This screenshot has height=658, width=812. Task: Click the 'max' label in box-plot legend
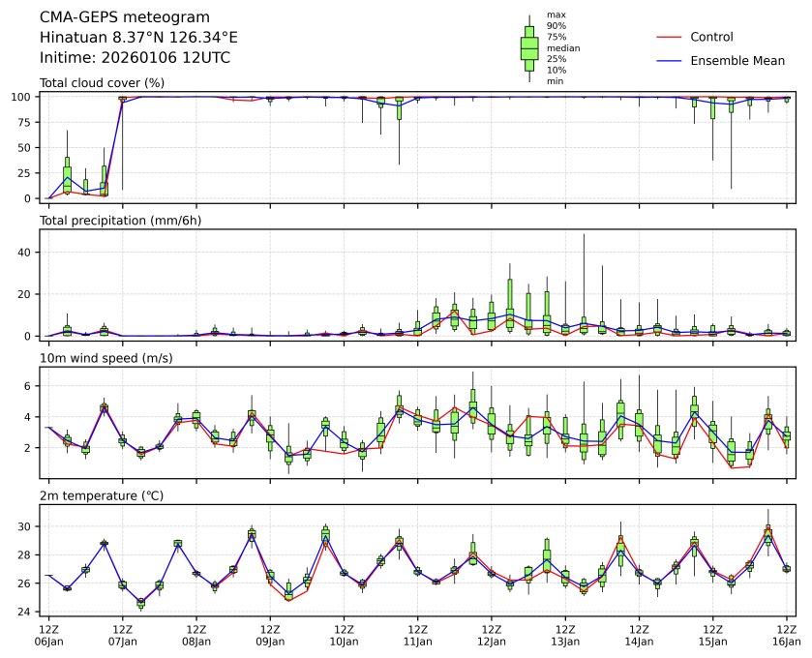coord(556,15)
